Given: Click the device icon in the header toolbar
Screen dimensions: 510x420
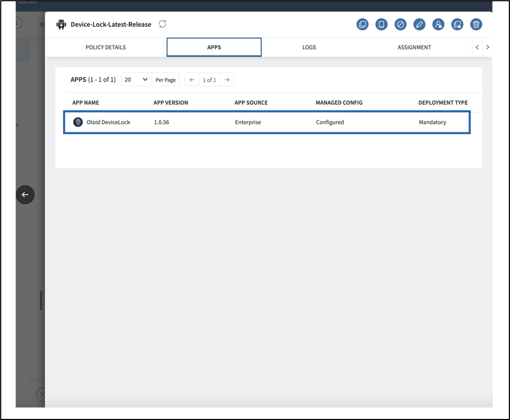Looking at the screenshot, I should (x=381, y=24).
